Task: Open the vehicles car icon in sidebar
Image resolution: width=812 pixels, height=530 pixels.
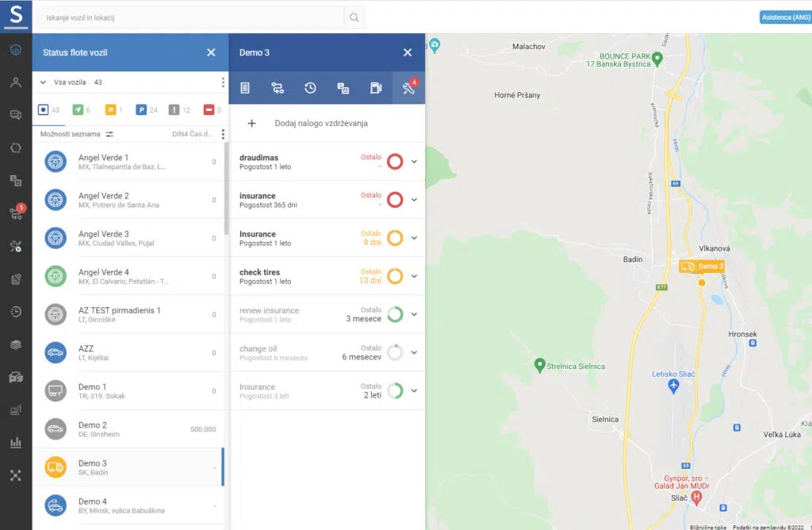Action: pyautogui.click(x=16, y=377)
